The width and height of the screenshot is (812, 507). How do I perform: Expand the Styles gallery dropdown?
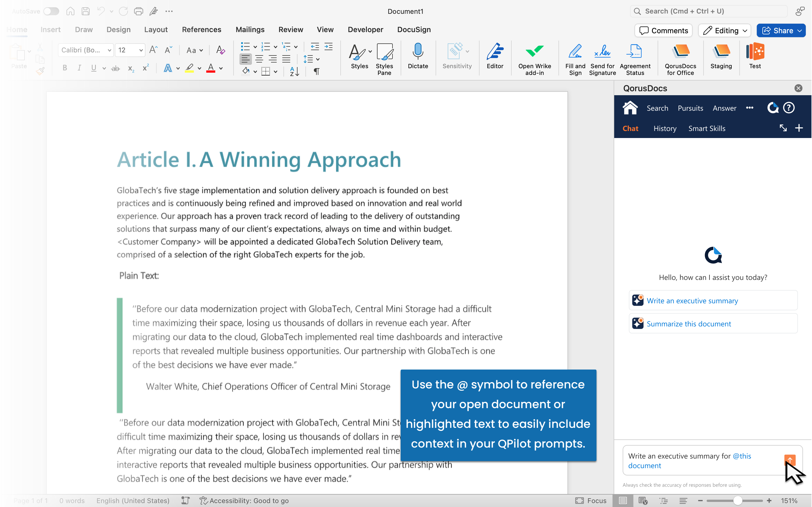point(370,51)
